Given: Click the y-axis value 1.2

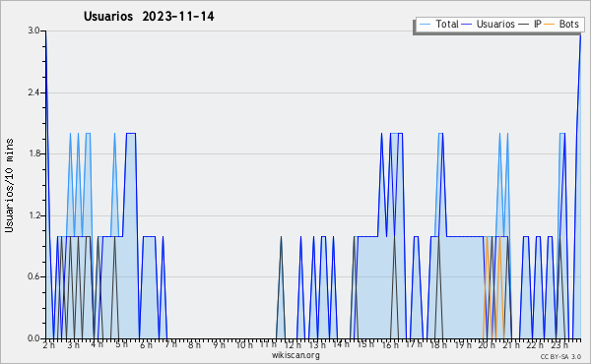Looking at the screenshot, I should [x=33, y=215].
